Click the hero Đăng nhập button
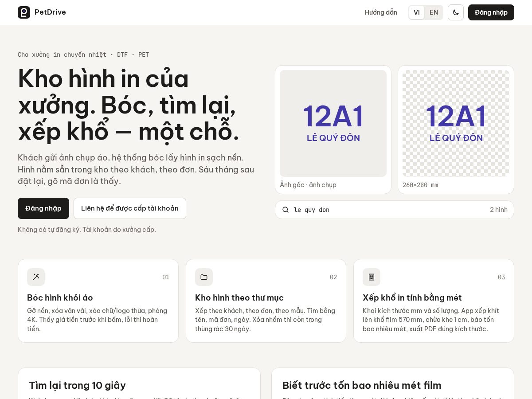 point(43,208)
